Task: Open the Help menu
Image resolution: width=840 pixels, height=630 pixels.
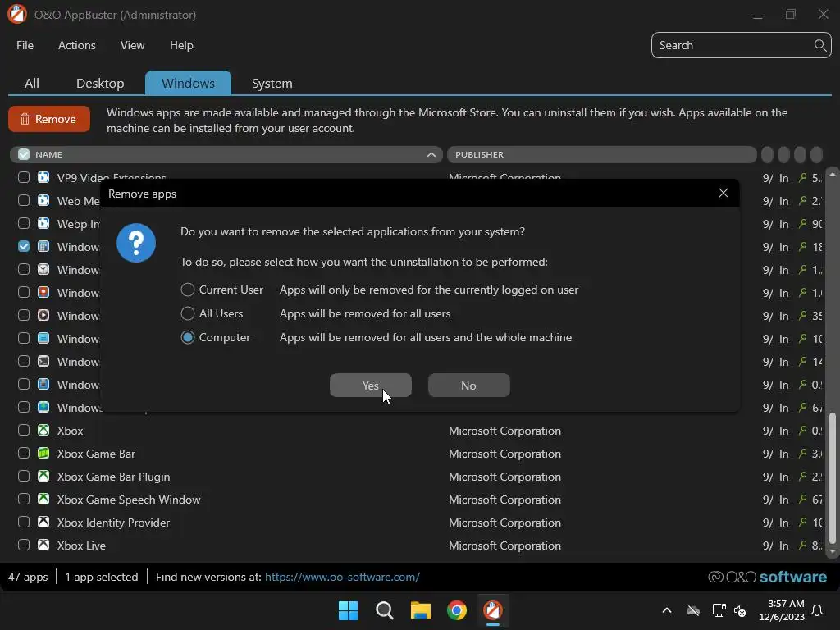Action: pyautogui.click(x=181, y=46)
